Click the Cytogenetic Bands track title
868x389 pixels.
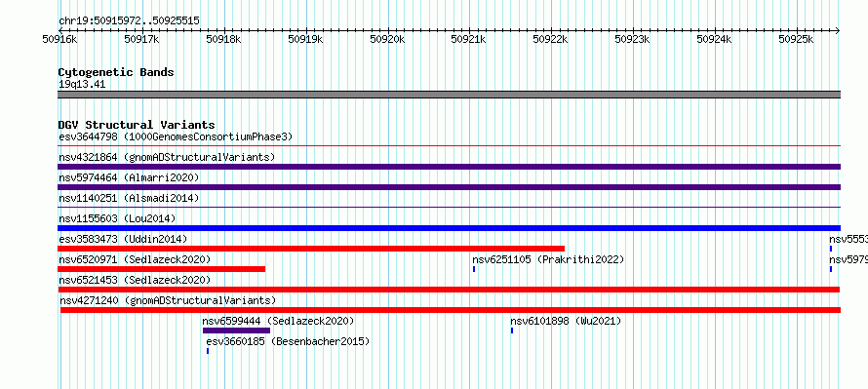pyautogui.click(x=116, y=72)
